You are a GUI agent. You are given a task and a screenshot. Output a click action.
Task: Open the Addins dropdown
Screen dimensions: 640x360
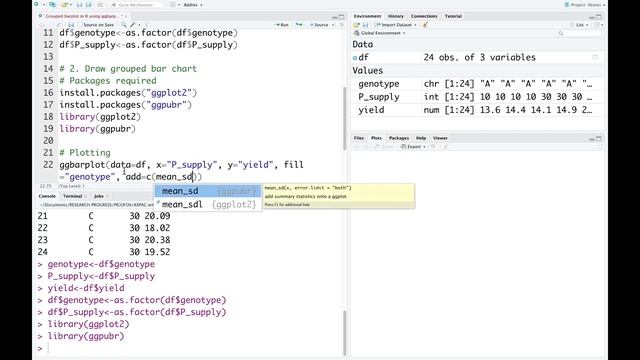click(x=193, y=5)
